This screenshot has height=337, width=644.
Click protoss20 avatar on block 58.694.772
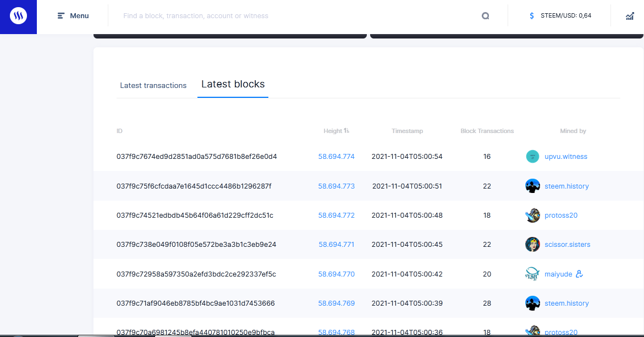(x=532, y=215)
